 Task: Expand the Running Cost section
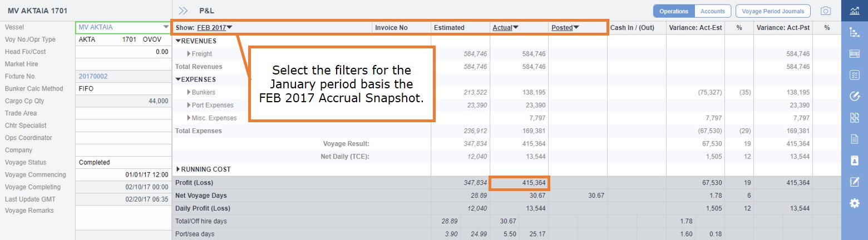click(178, 169)
